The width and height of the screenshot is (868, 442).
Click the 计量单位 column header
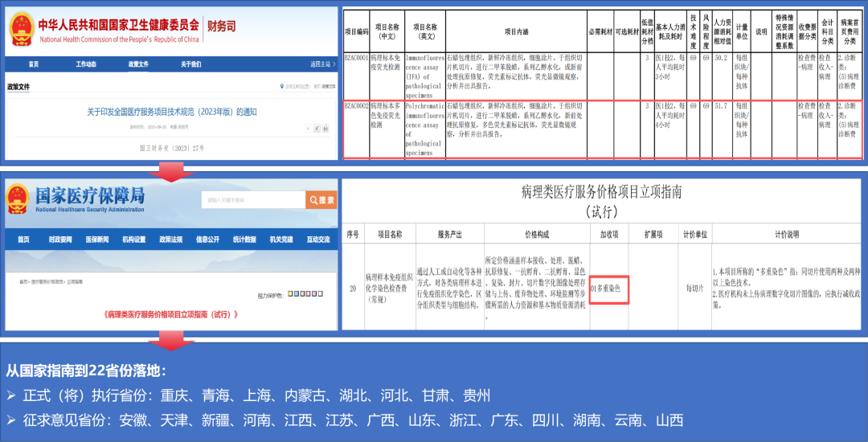pos(742,32)
